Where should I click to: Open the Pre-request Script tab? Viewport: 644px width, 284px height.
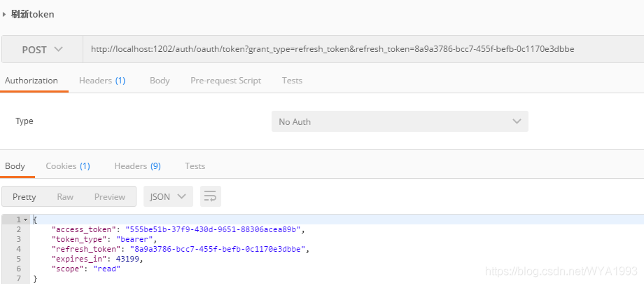(225, 81)
